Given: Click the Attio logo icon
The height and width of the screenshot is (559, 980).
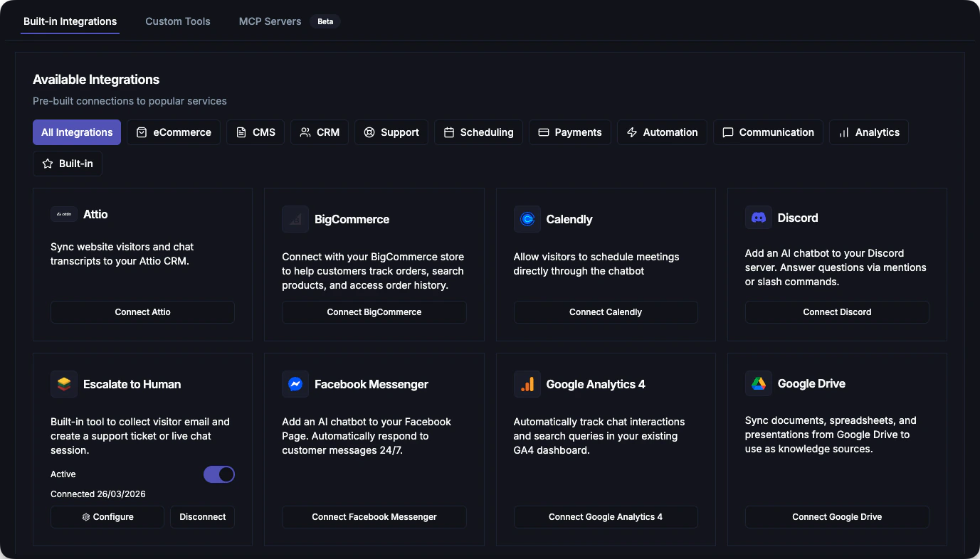Looking at the screenshot, I should coord(63,214).
